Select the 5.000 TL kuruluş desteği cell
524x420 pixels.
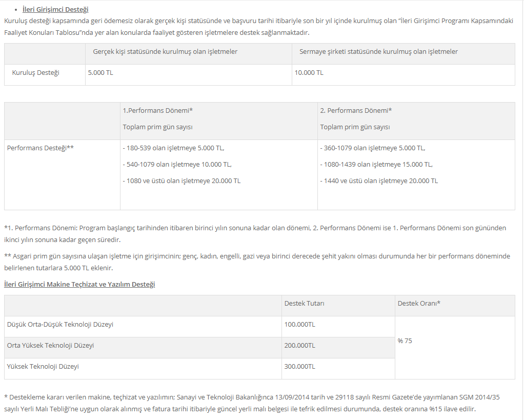click(189, 75)
